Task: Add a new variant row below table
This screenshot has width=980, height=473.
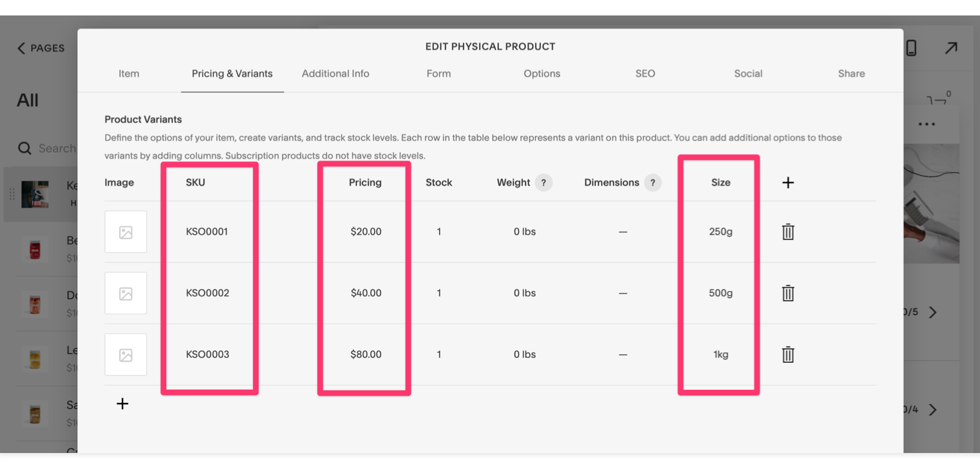Action: 122,404
